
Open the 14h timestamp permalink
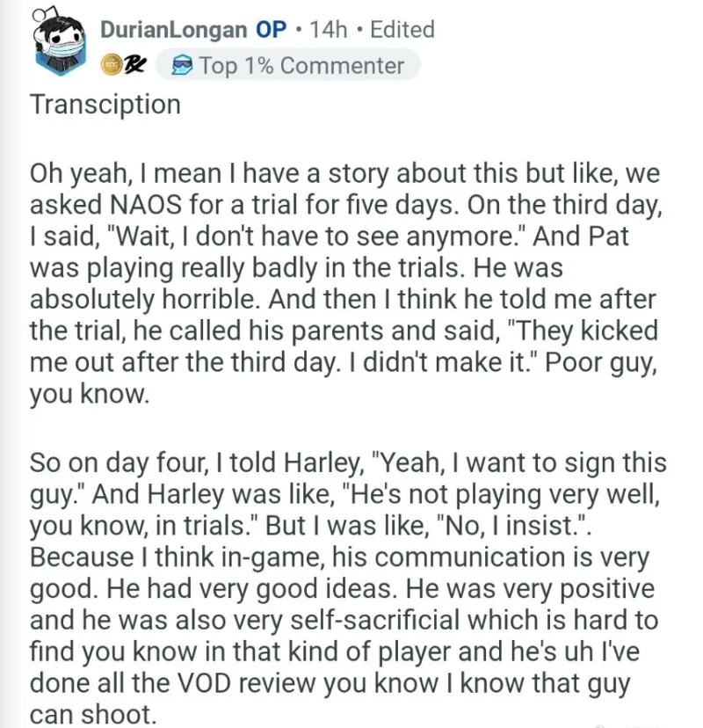coord(328,30)
